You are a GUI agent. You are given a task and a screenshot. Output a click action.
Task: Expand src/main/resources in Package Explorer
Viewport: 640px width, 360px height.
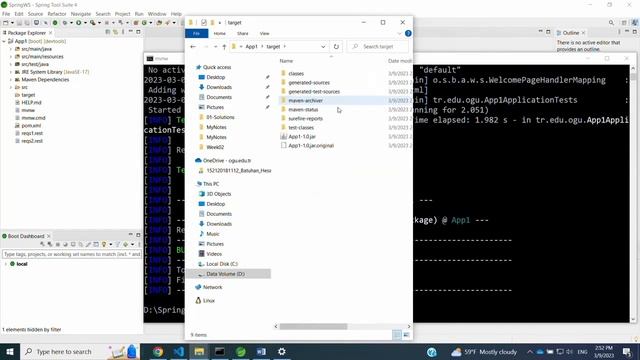pos(11,57)
